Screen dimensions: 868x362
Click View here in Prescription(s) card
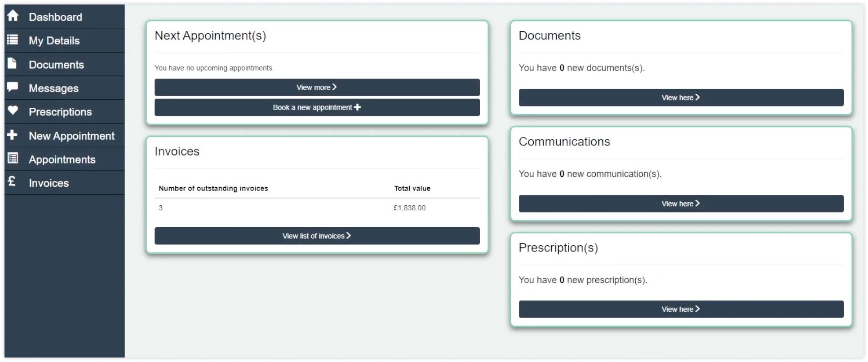pyautogui.click(x=681, y=309)
